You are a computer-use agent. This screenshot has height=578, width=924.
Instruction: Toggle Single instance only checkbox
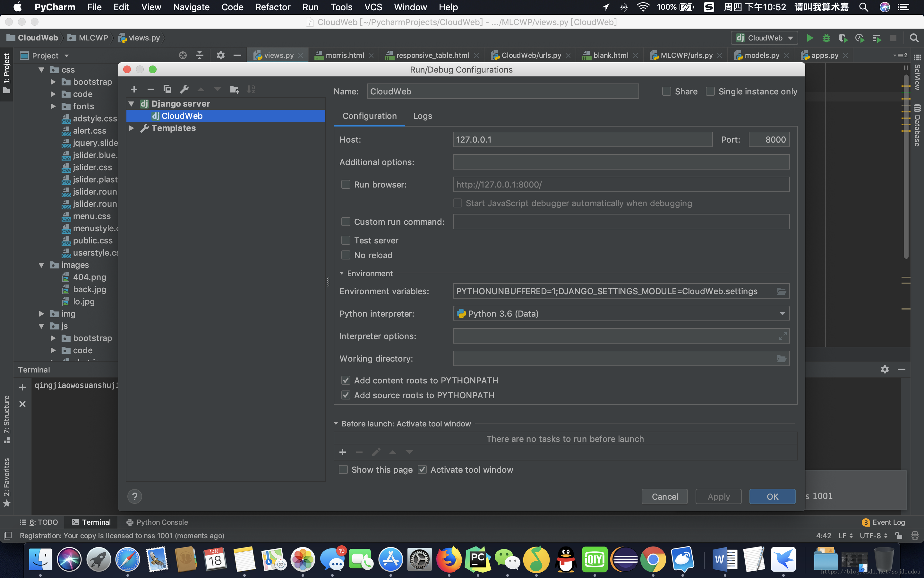[710, 92]
